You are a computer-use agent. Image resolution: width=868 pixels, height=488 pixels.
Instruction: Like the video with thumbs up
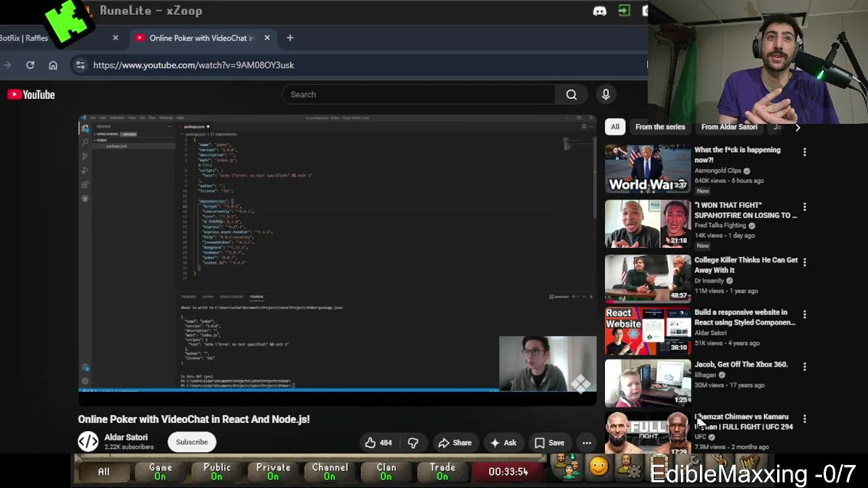(x=378, y=443)
